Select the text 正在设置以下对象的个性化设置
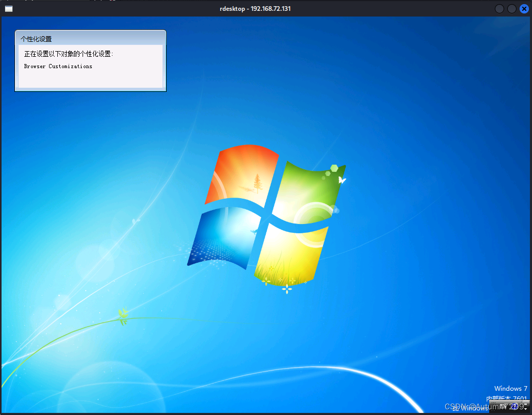This screenshot has width=532, height=415. pos(68,54)
